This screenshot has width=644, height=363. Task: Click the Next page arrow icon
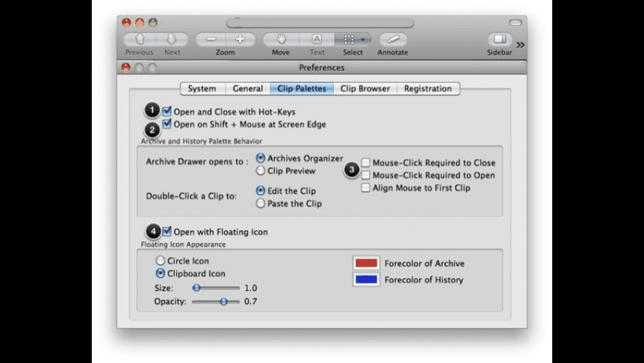coord(172,39)
